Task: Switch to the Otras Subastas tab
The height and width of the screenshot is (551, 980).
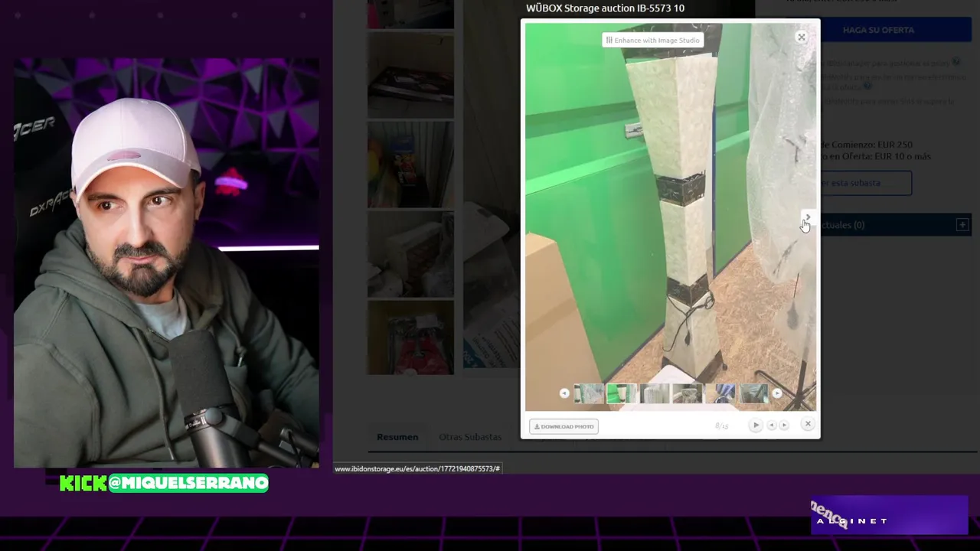Action: [x=470, y=437]
